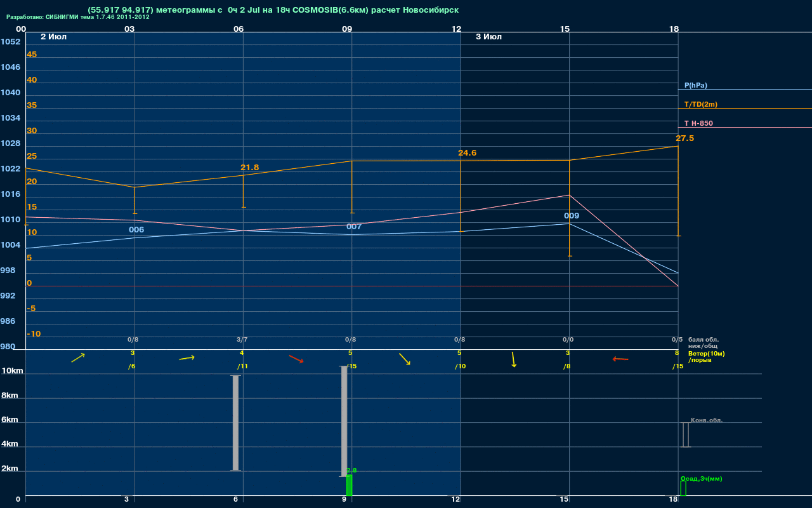This screenshot has width=812, height=508.
Task: Click the meteogram title mentioning COSMOSIB Новосибирск
Action: click(273, 10)
